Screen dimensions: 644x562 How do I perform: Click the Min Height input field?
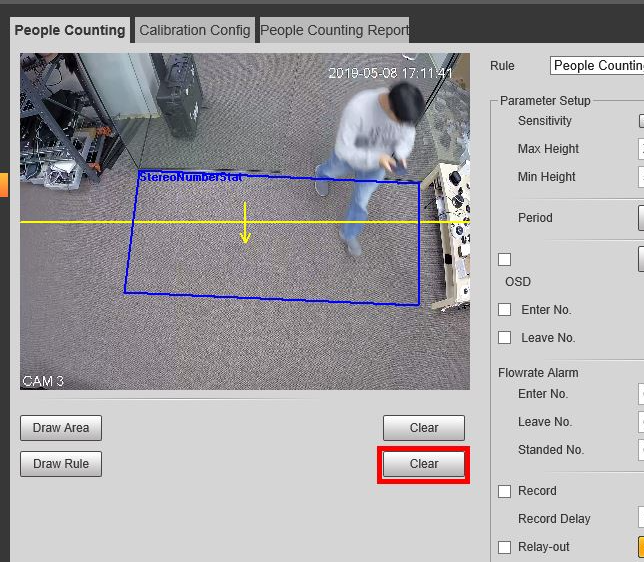coord(640,177)
